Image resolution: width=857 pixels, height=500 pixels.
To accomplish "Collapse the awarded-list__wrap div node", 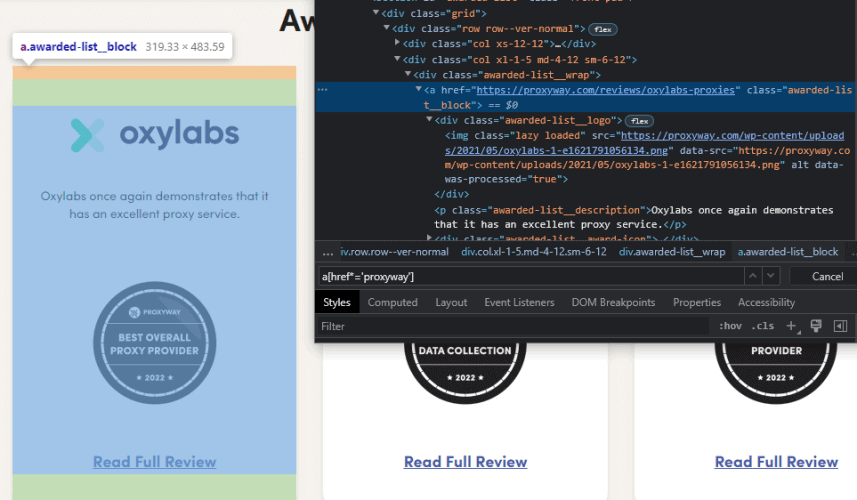I will 408,75.
